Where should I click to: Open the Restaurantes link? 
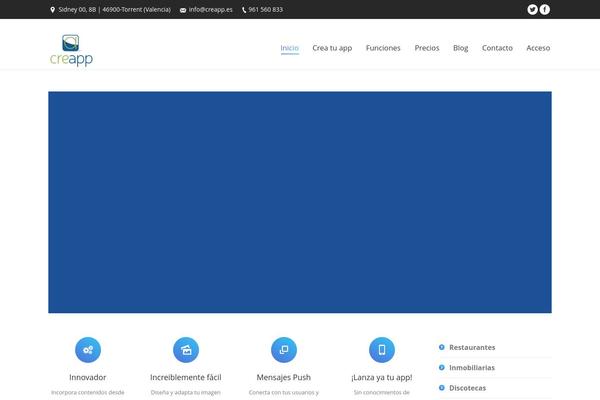coord(472,347)
